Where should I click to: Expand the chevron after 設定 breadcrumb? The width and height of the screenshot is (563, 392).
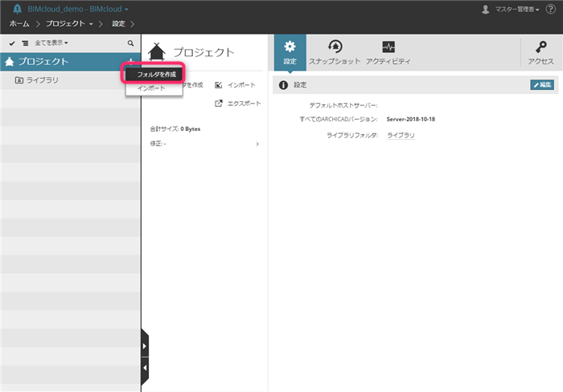coord(133,24)
